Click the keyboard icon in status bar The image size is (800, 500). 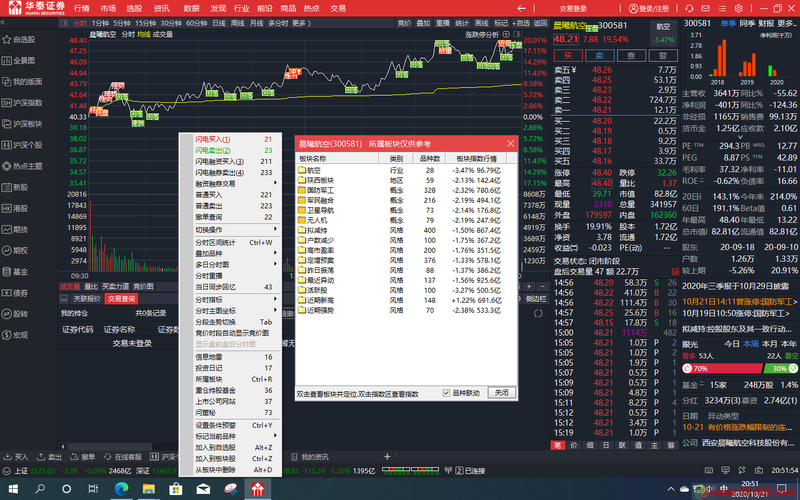(709, 470)
